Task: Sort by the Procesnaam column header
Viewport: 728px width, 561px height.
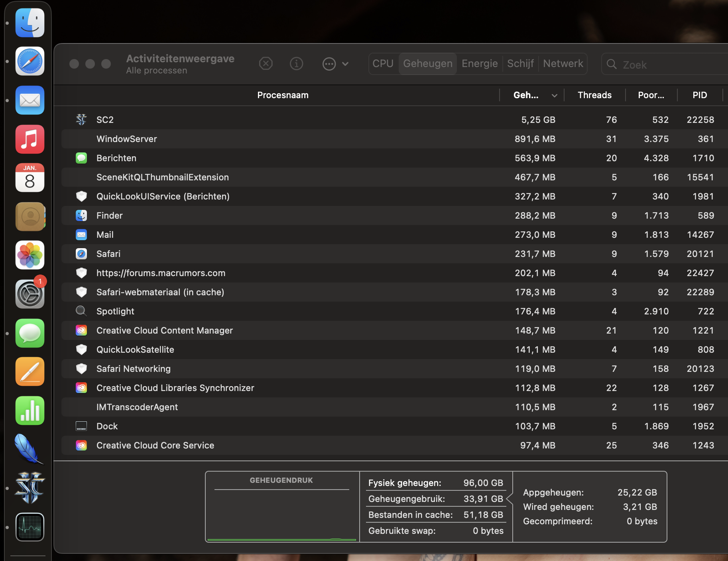Action: coord(283,95)
